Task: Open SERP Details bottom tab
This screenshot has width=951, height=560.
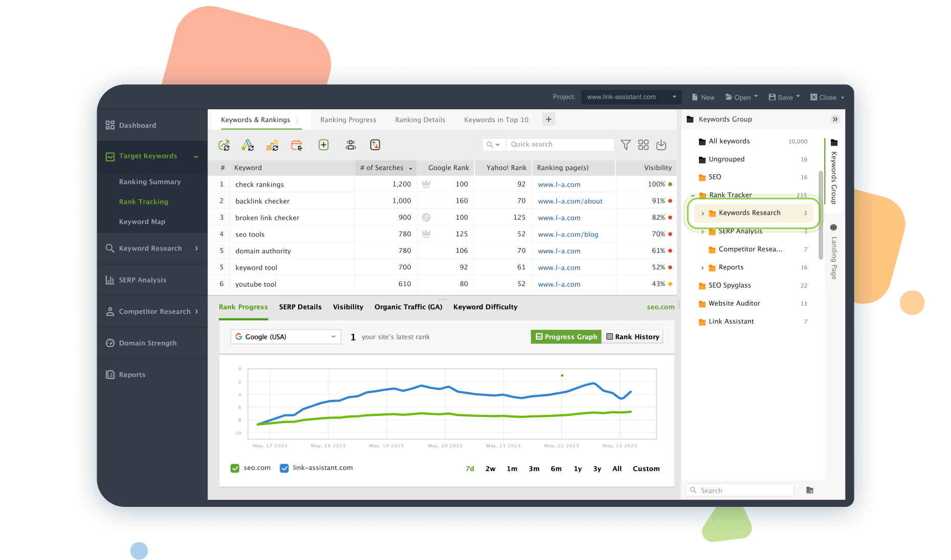Action: (300, 307)
